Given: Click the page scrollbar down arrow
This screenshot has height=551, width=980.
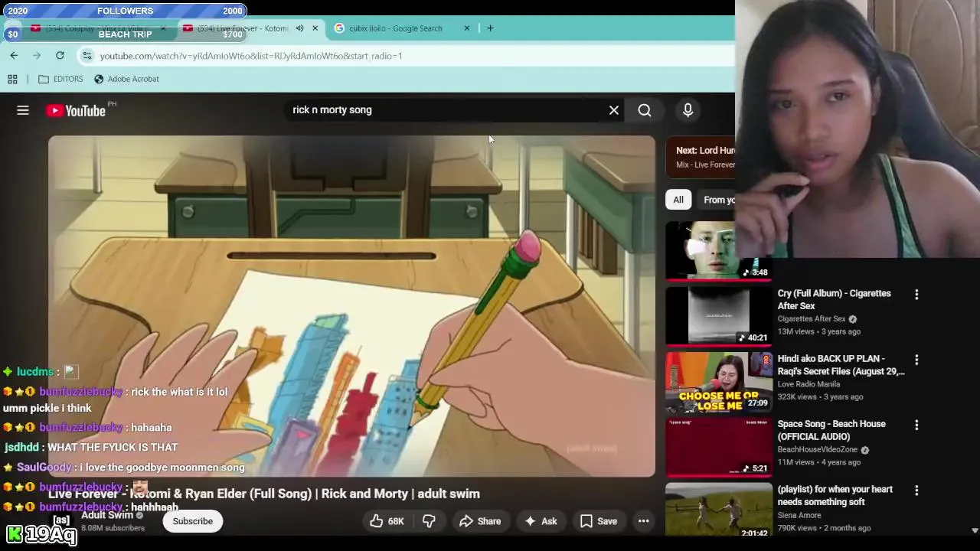Looking at the screenshot, I should pos(975,530).
